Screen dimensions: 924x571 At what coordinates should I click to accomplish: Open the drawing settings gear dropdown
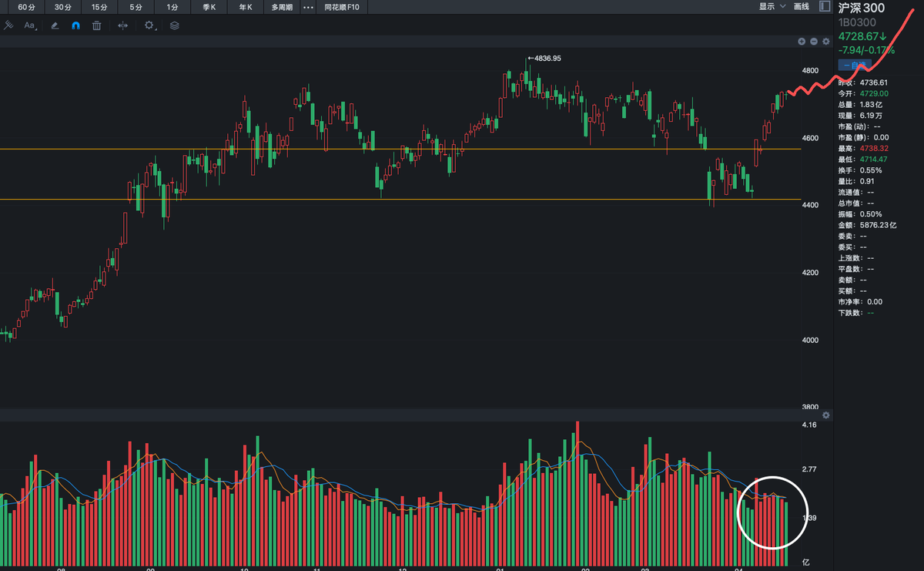pyautogui.click(x=150, y=25)
